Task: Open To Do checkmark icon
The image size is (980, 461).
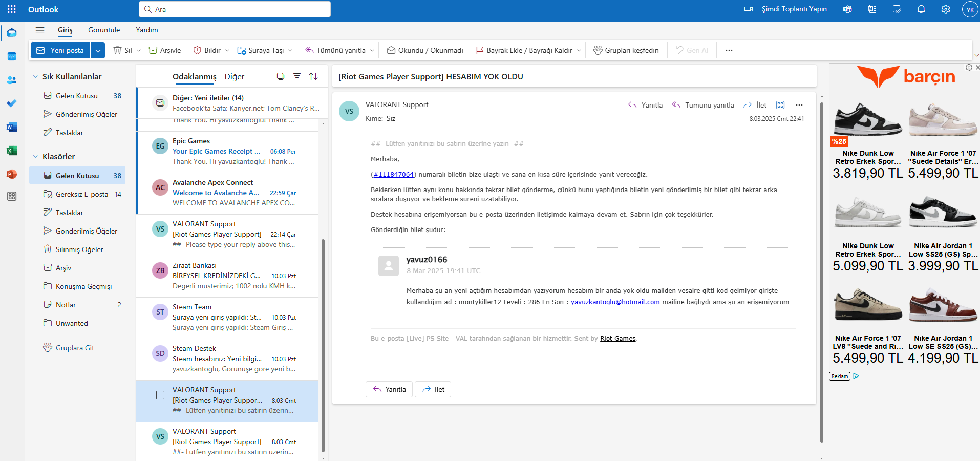Action: [x=12, y=103]
